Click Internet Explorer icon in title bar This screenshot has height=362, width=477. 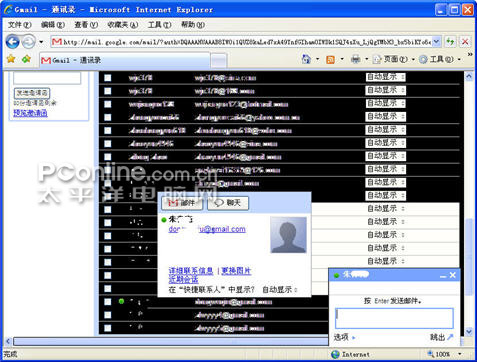click(x=8, y=10)
